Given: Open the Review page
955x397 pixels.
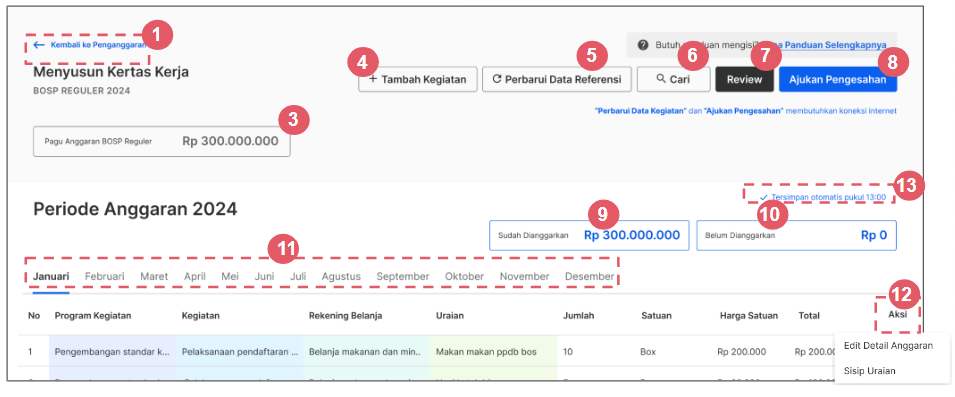Looking at the screenshot, I should pyautogui.click(x=744, y=79).
